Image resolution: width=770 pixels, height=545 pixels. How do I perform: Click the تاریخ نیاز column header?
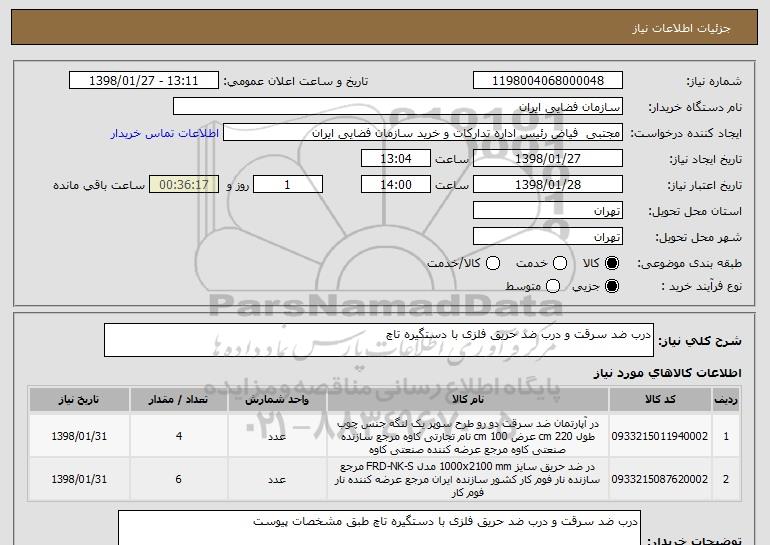[79, 400]
